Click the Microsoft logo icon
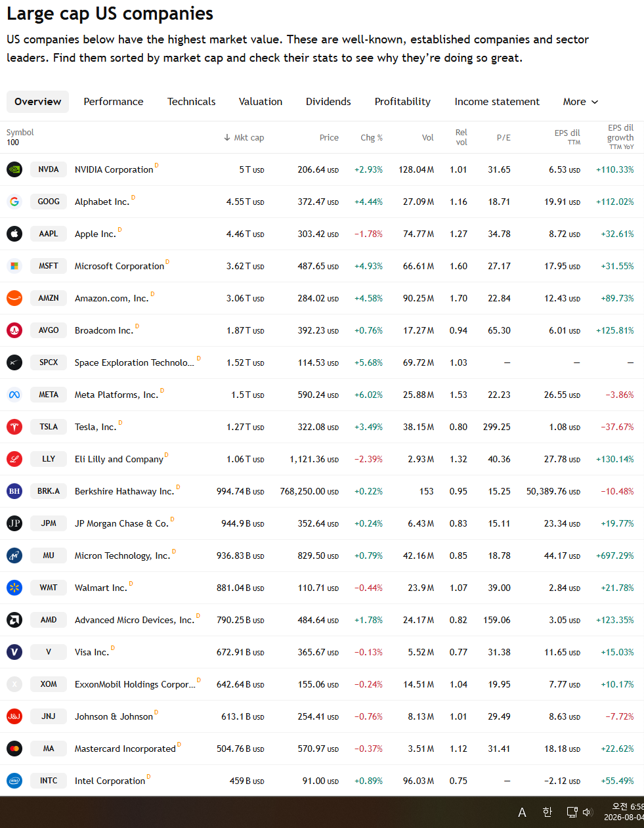This screenshot has height=828, width=644. [14, 266]
